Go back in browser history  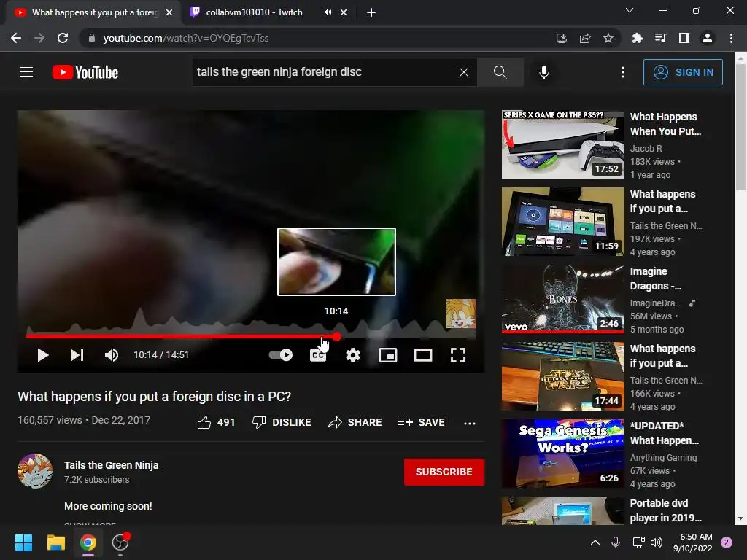click(x=16, y=38)
